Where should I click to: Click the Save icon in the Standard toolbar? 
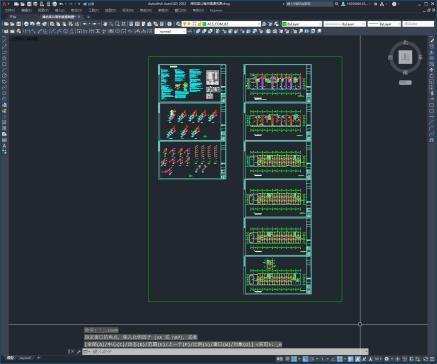pos(19,24)
